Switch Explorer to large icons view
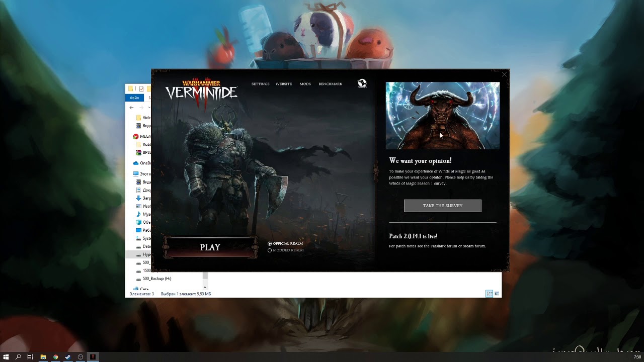Viewport: 644px width, 362px height. [x=497, y=294]
